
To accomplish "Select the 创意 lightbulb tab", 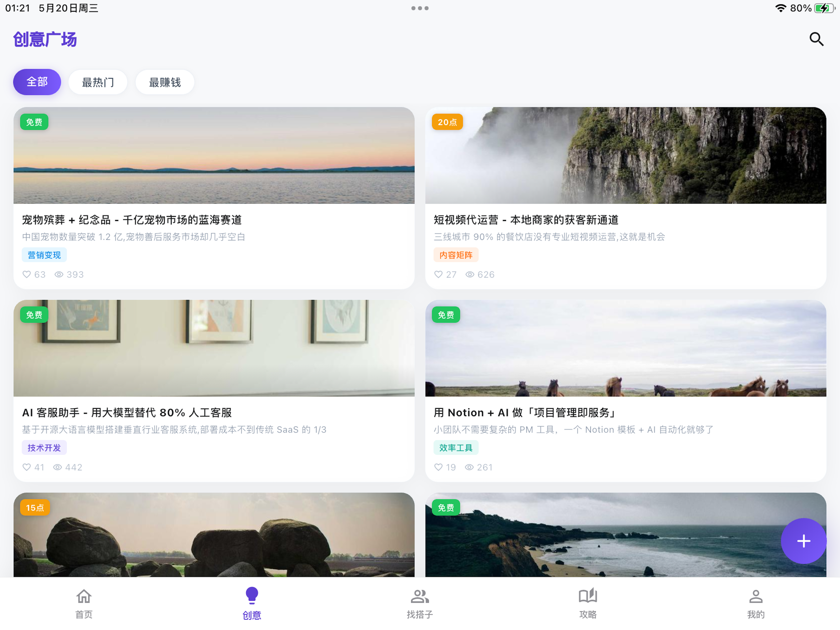I will pos(252,604).
